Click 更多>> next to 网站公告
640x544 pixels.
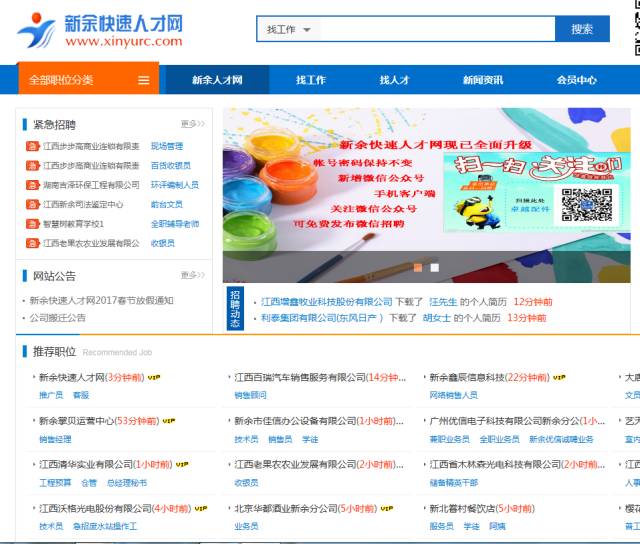193,275
